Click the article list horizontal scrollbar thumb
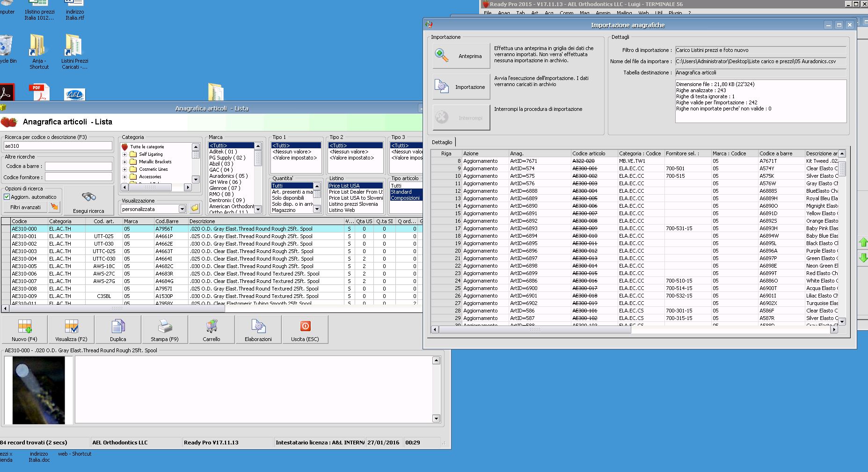868x472 pixels. [x=117, y=308]
